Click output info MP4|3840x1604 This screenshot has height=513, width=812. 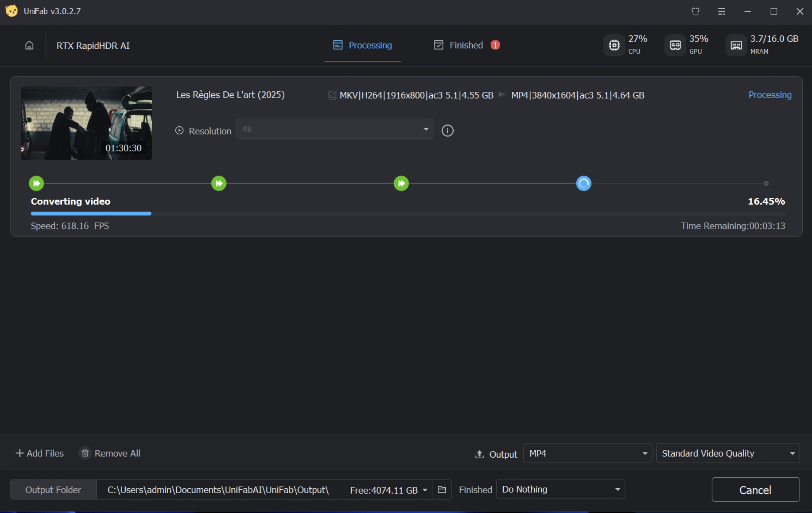click(578, 95)
